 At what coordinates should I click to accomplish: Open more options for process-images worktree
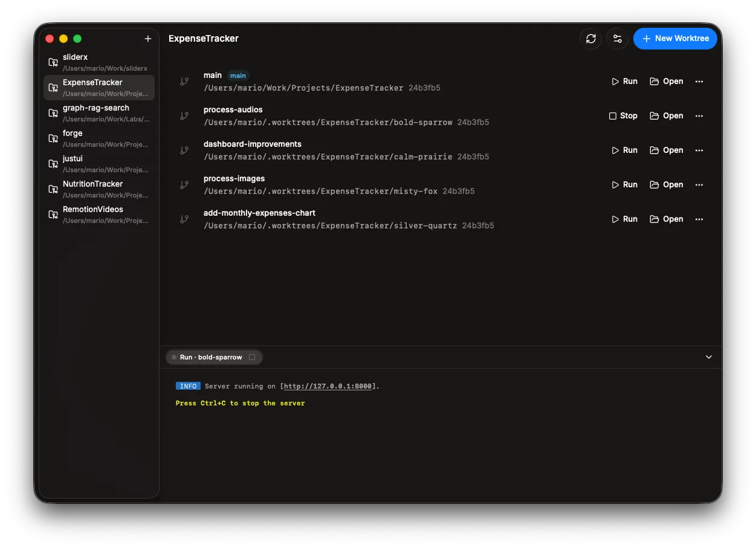(699, 185)
